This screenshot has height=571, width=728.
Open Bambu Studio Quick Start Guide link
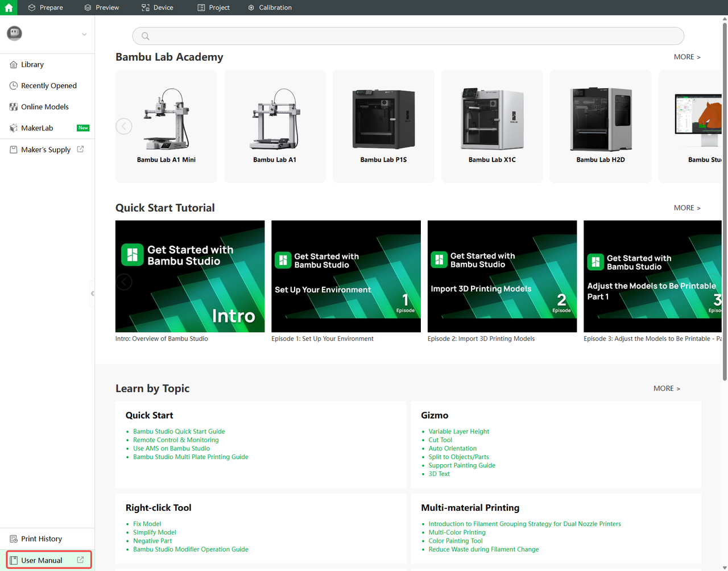179,432
